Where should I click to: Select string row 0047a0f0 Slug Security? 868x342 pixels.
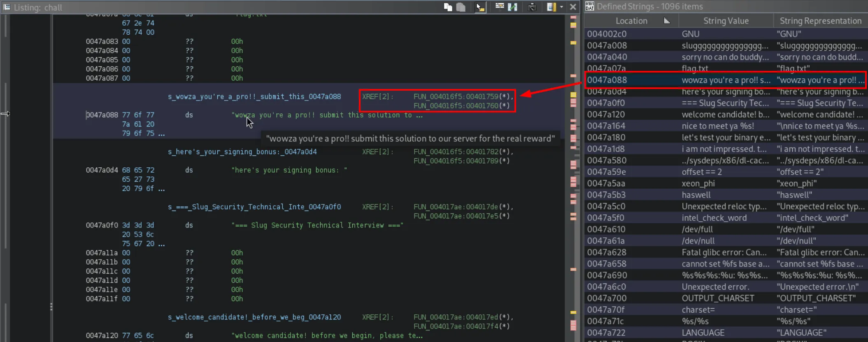[x=726, y=103]
